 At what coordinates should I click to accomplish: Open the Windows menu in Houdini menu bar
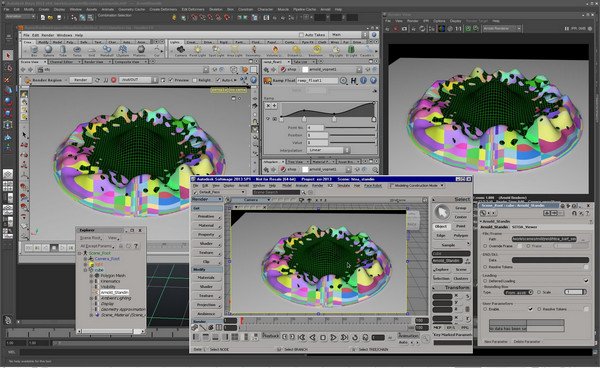[64, 35]
